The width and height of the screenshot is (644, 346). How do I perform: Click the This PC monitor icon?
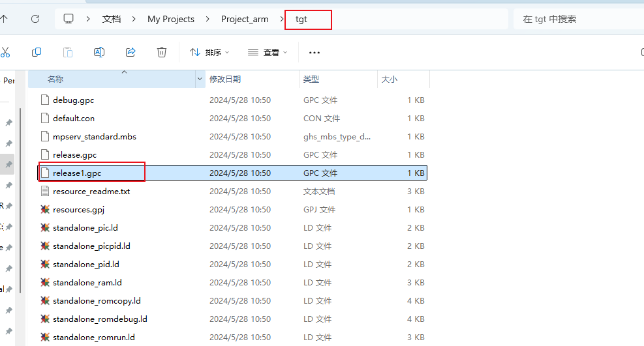coord(69,19)
